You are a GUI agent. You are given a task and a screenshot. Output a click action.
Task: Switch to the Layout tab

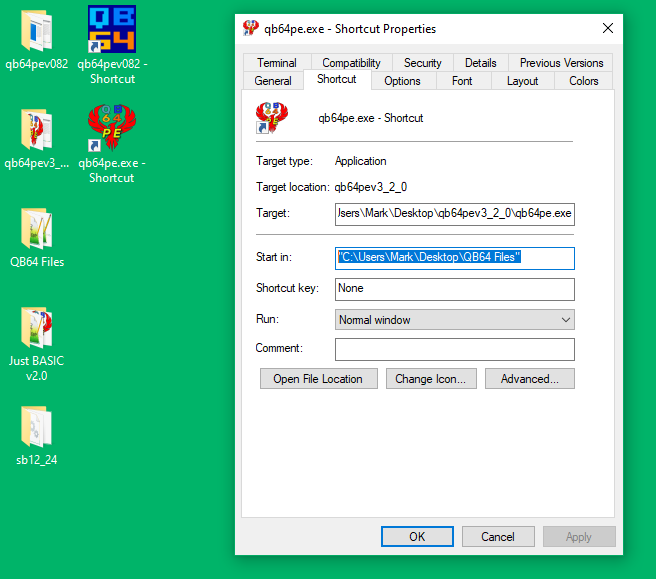[x=522, y=81]
